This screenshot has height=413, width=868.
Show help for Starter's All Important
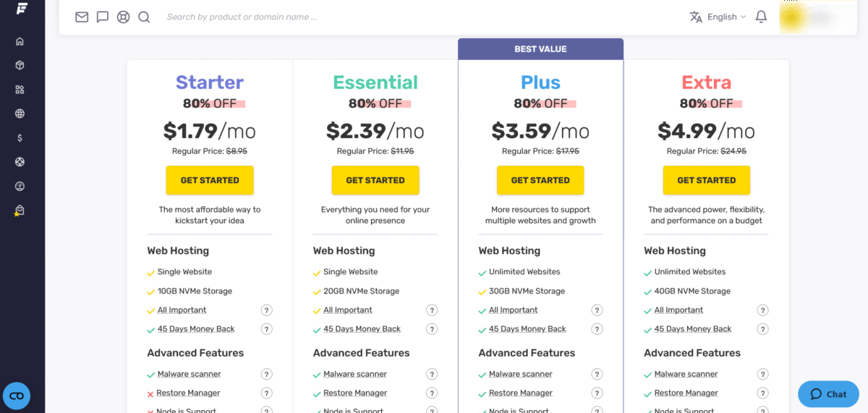266,310
